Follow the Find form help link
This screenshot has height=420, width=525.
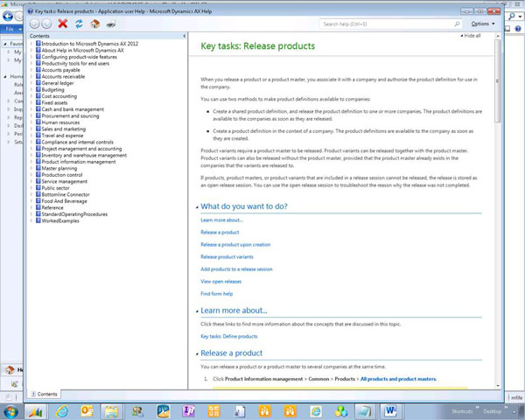(x=217, y=294)
